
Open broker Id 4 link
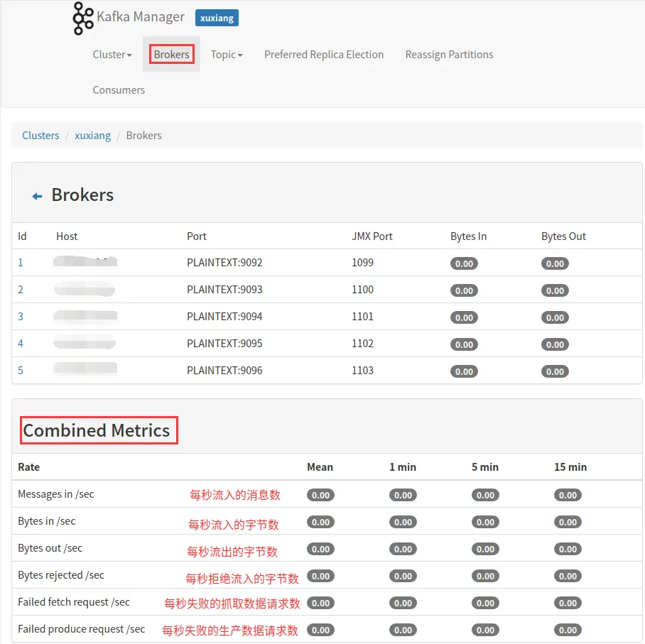(21, 344)
